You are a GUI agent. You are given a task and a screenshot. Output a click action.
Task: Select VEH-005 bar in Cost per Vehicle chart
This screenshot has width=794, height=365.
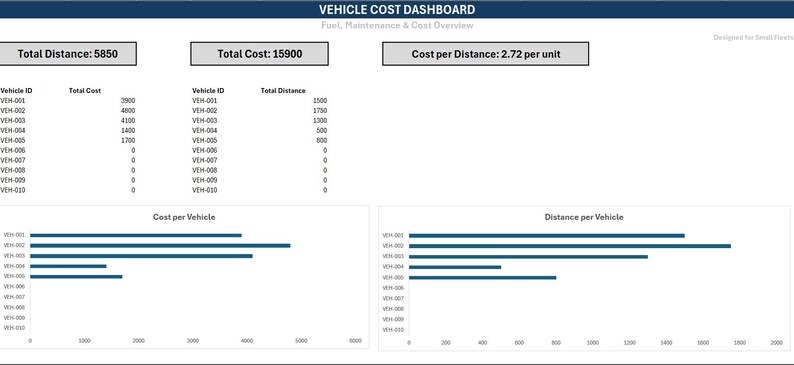[76, 276]
